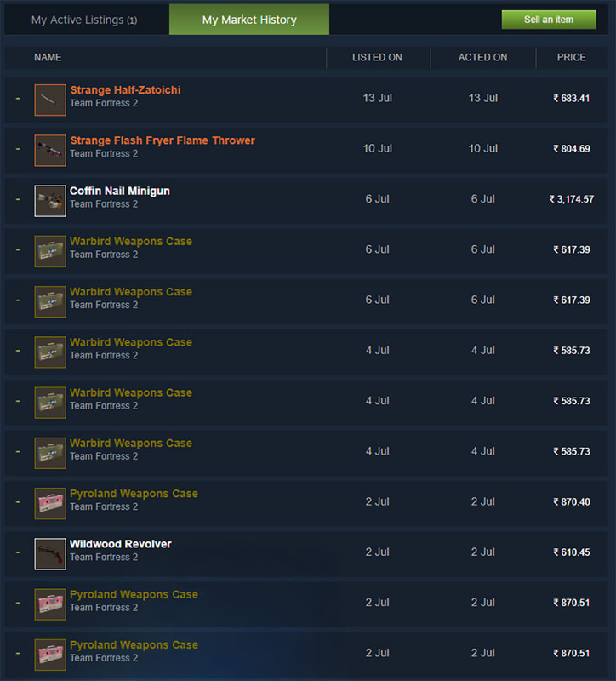
Task: Click the Wildwood Revolver item icon
Action: tap(50, 554)
